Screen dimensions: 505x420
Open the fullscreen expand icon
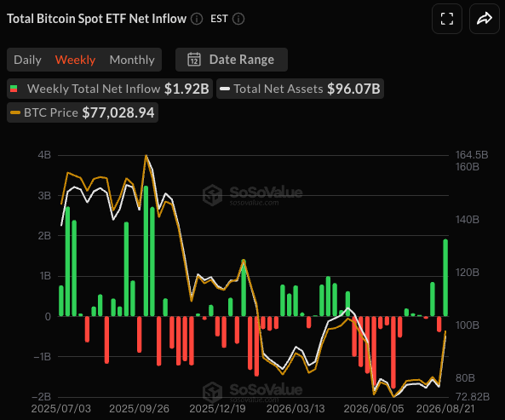pos(447,19)
